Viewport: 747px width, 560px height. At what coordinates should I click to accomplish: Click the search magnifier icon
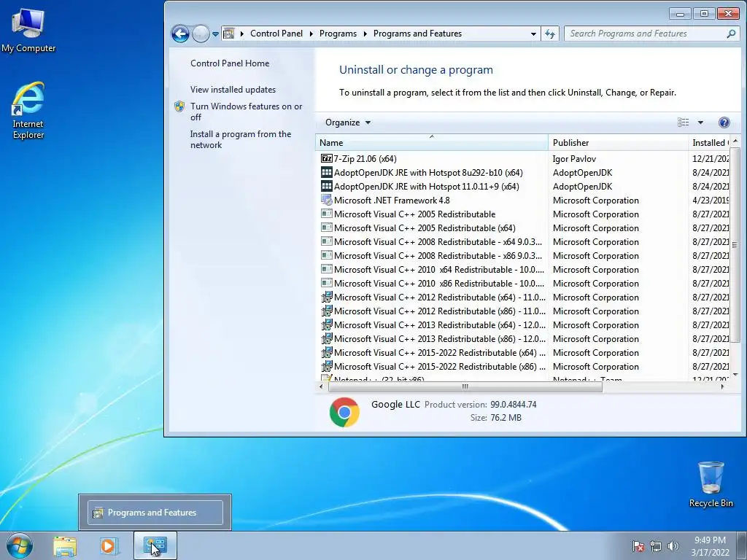point(731,34)
